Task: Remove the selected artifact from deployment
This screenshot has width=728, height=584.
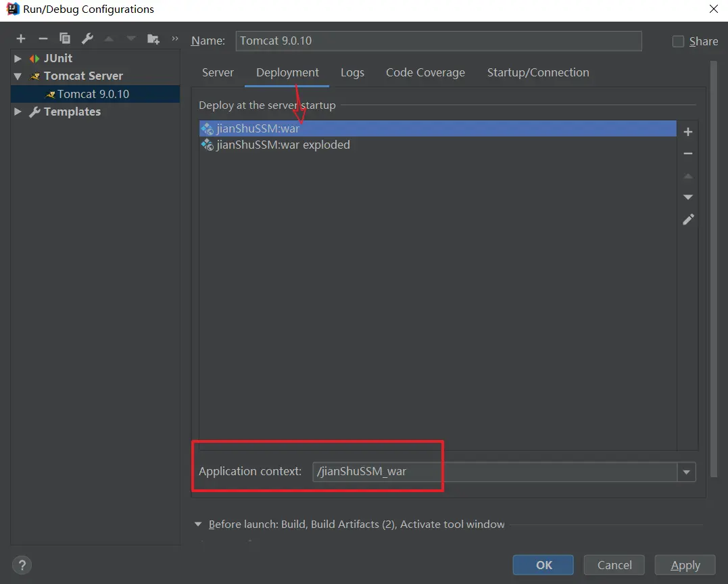Action: [x=688, y=153]
